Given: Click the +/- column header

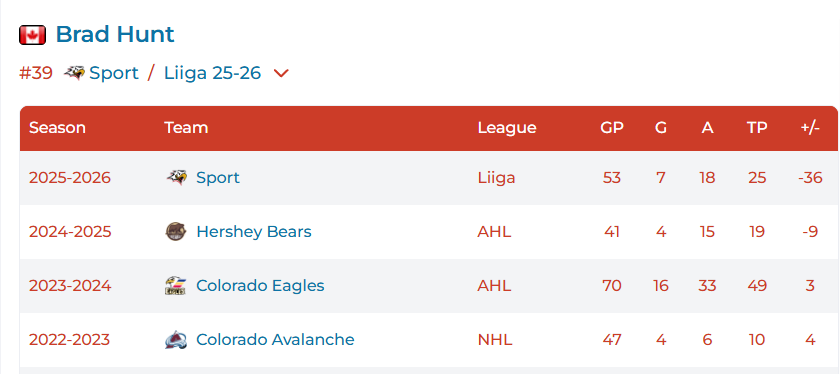Looking at the screenshot, I should 810,128.
